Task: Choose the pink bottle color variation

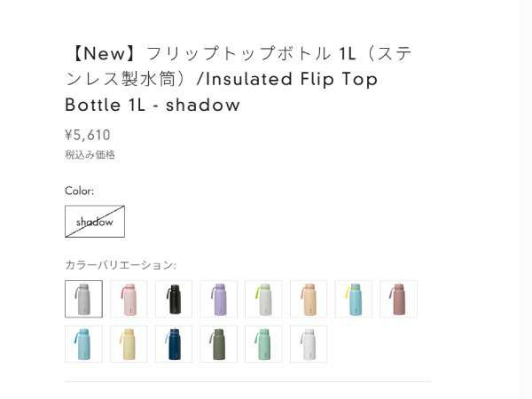Action: 129,299
